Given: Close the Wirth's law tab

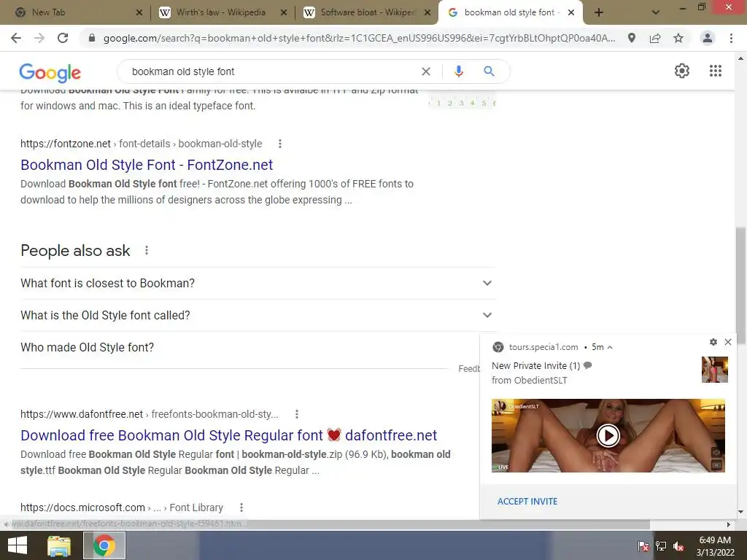Looking at the screenshot, I should pos(284,12).
